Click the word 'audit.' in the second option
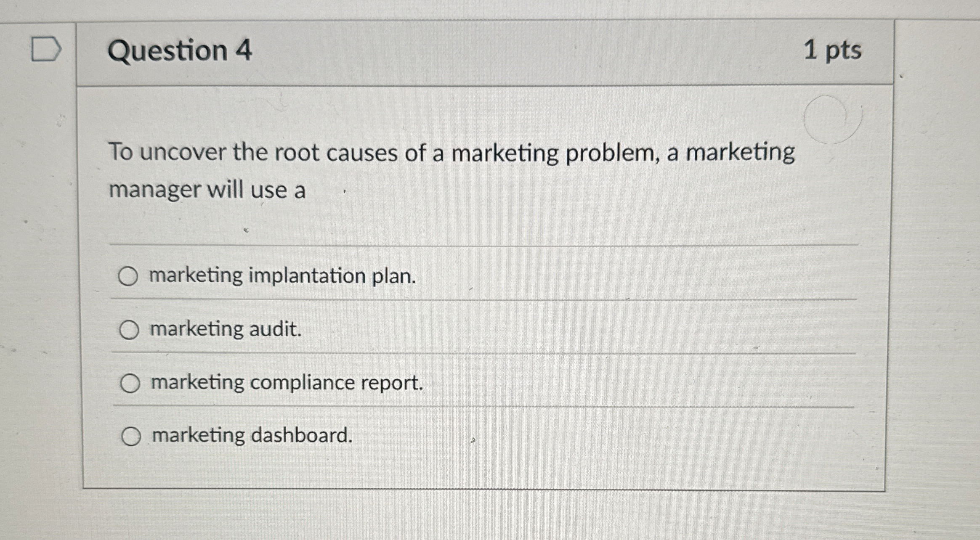The width and height of the screenshot is (980, 540). click(276, 329)
